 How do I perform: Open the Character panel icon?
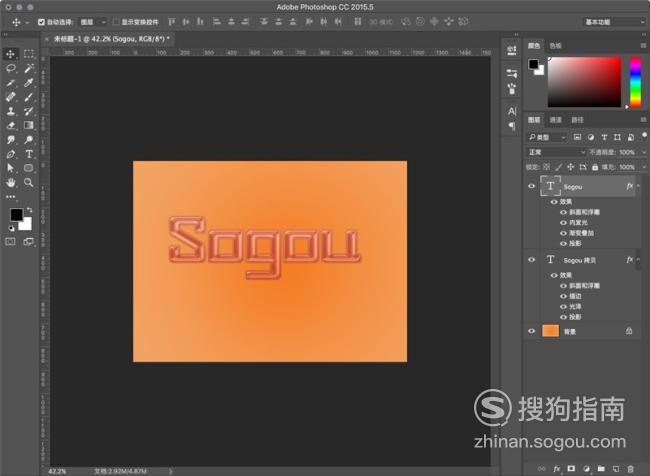tap(512, 111)
